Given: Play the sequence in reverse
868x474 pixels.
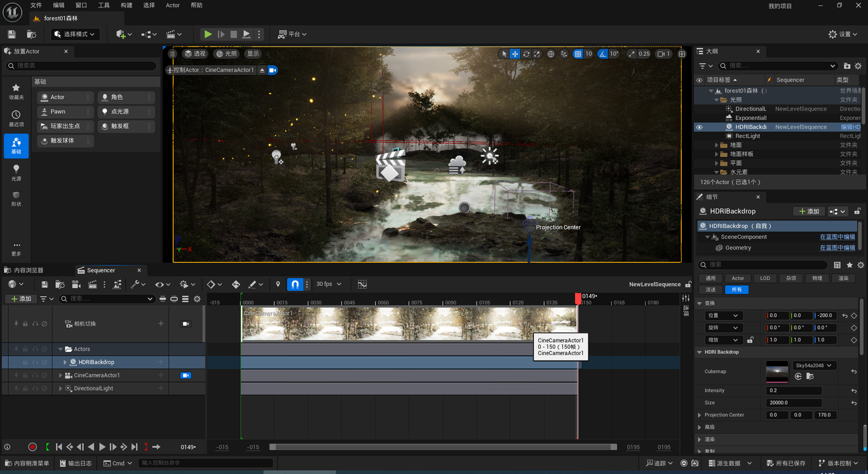Looking at the screenshot, I should [x=91, y=447].
